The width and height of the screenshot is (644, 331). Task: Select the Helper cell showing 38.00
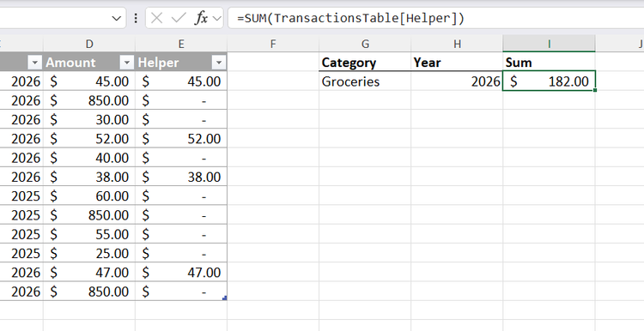click(x=181, y=177)
